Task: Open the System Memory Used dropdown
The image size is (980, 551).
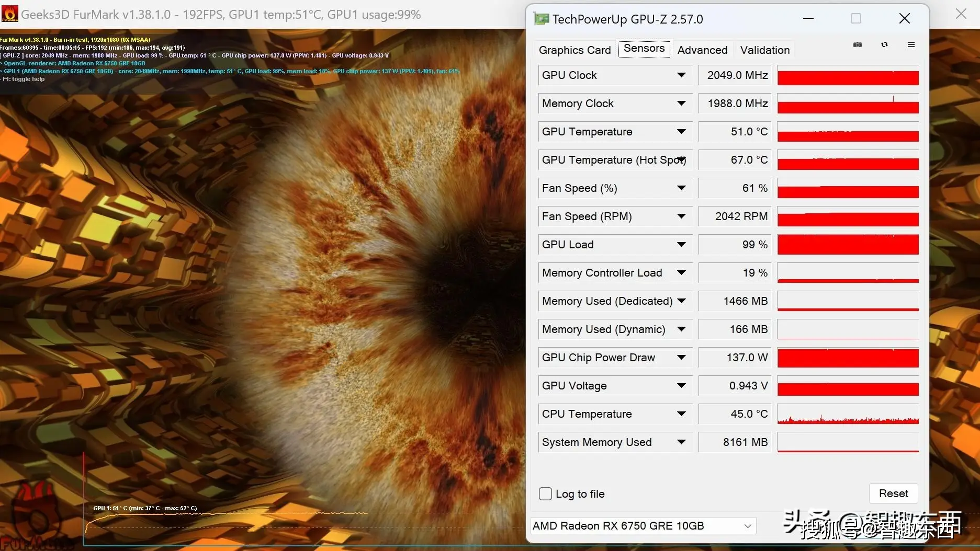Action: 681,442
